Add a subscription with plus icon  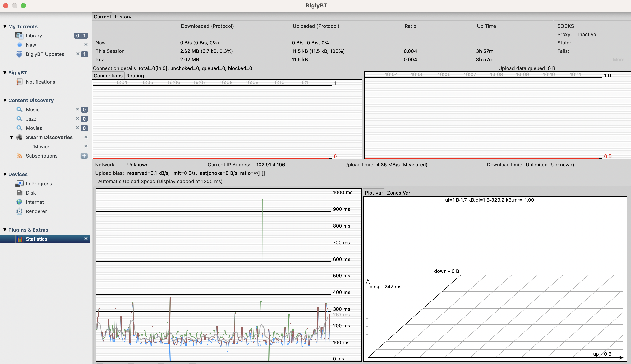coord(84,156)
